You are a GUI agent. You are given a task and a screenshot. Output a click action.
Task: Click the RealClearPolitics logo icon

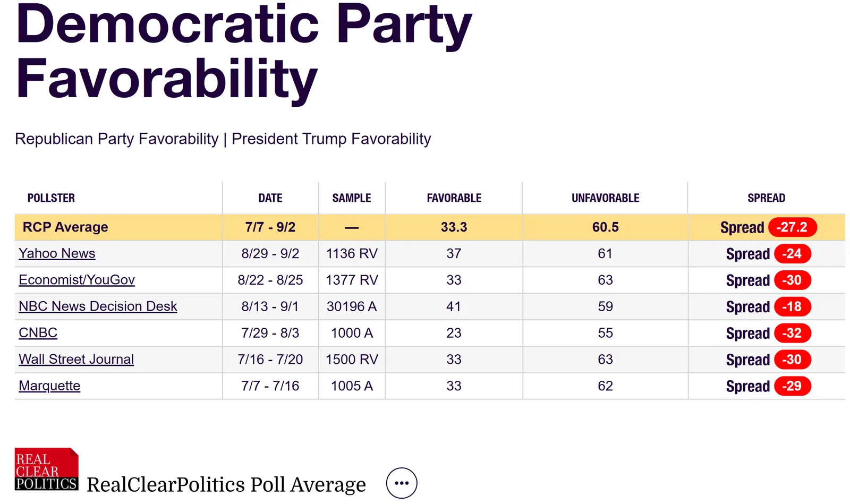pos(46,469)
